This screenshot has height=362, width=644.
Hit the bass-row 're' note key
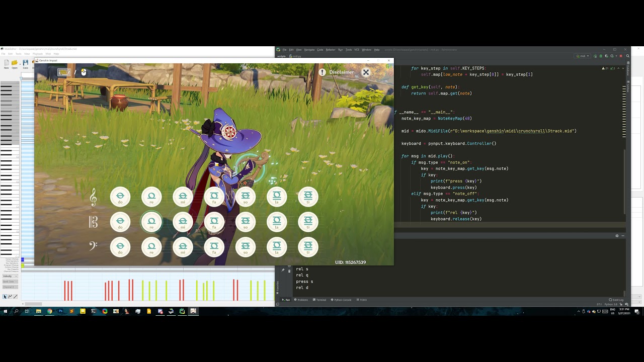151,247
